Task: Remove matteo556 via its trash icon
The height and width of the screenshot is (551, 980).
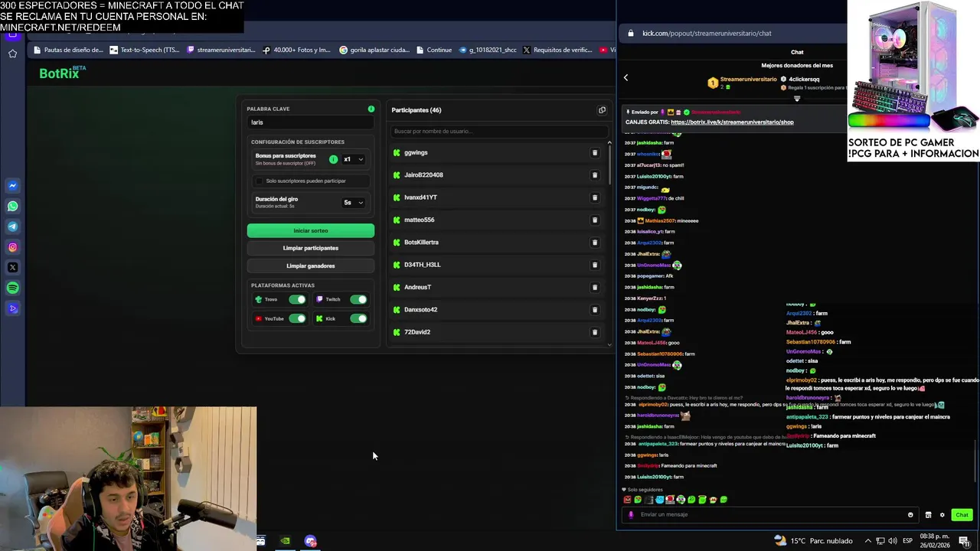Action: [x=595, y=220]
